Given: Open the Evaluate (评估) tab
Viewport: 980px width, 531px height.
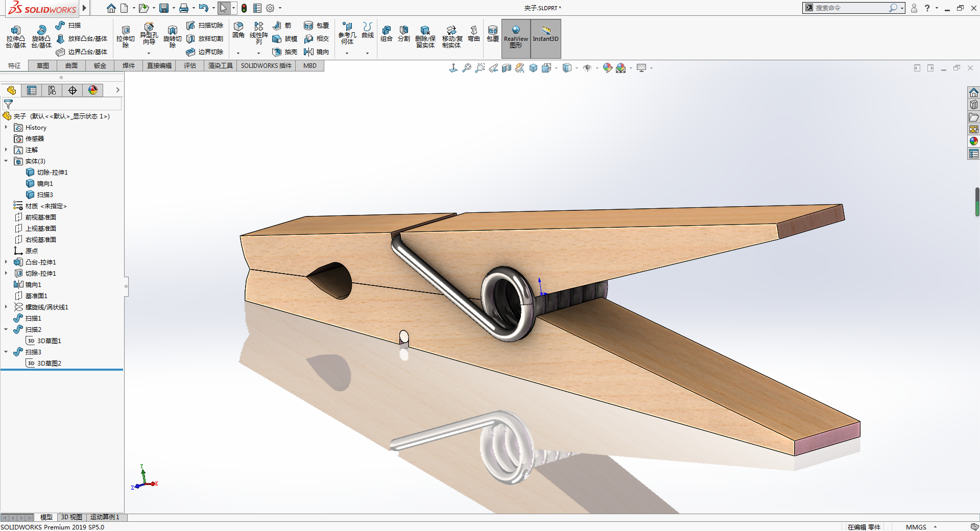Looking at the screenshot, I should (190, 65).
